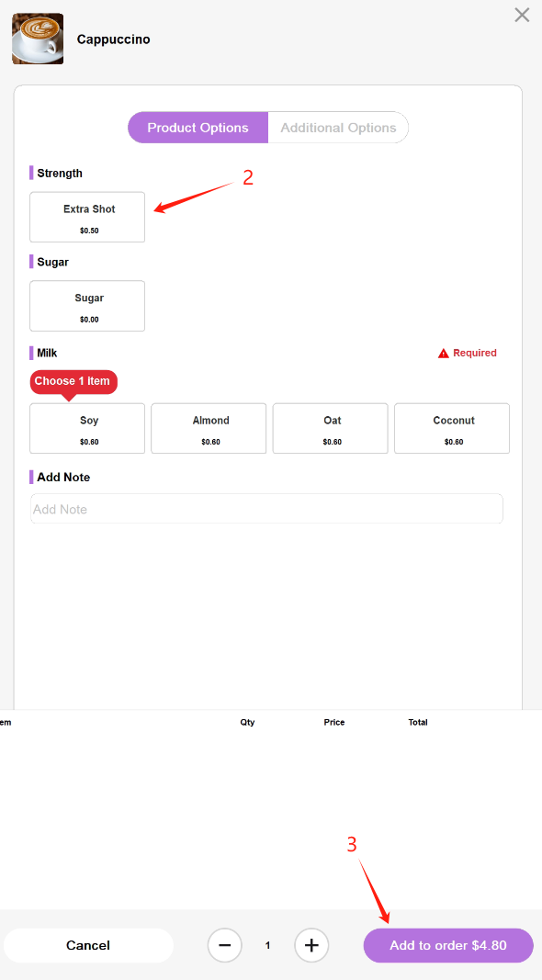The image size is (542, 980).
Task: Choose Almond milk option
Action: pos(209,428)
